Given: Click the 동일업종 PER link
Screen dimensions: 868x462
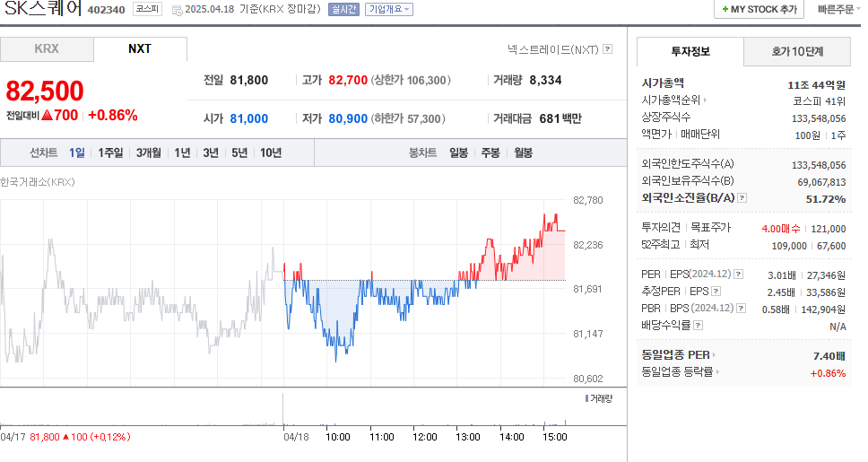Looking at the screenshot, I should (x=675, y=355).
